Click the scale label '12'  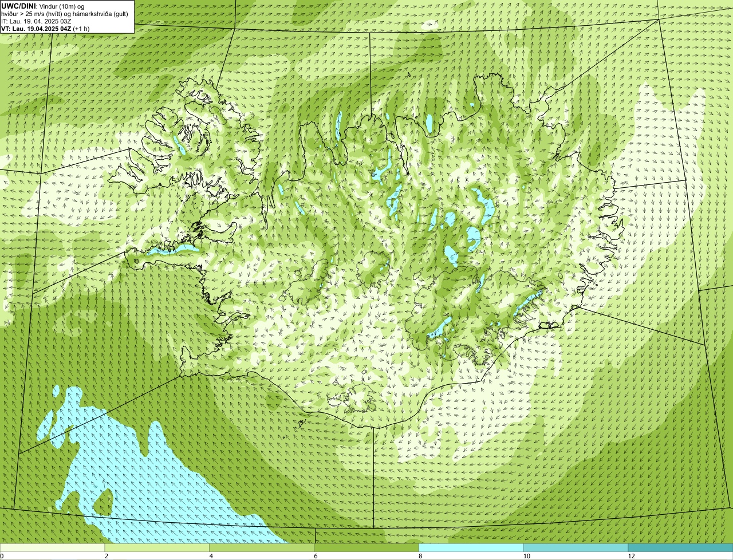tap(630, 556)
